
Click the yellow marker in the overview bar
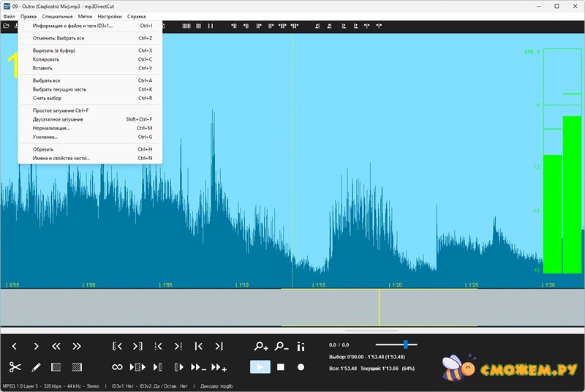(x=379, y=307)
